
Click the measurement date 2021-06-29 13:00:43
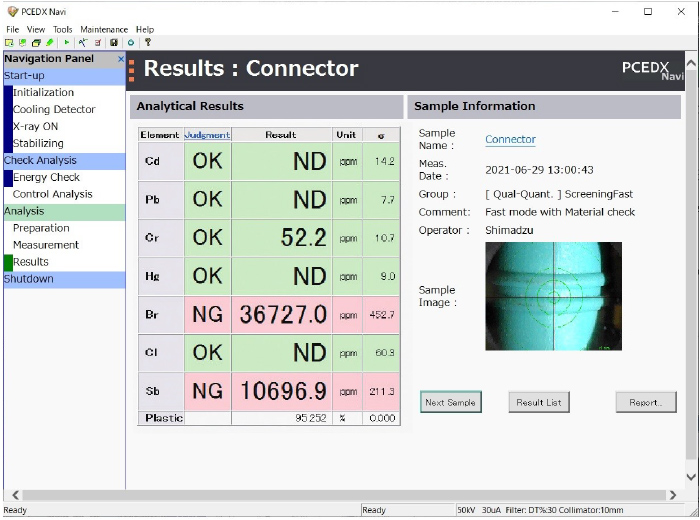pyautogui.click(x=539, y=170)
